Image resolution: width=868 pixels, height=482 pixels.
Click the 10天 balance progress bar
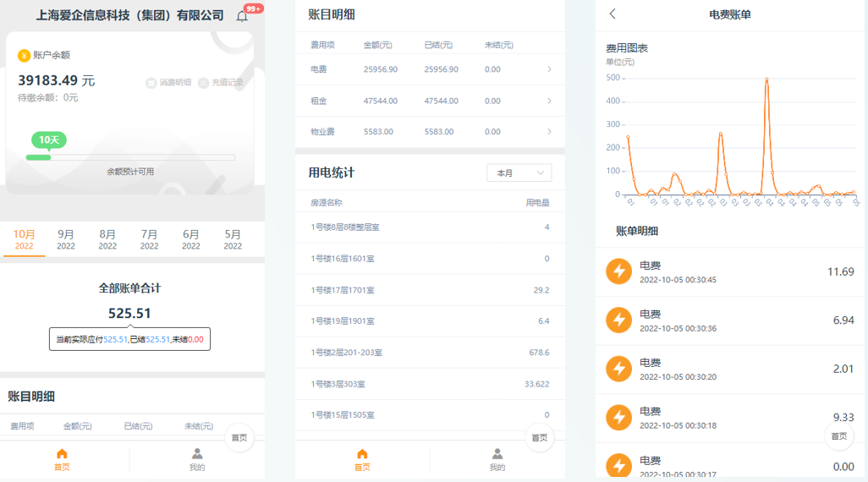pyautogui.click(x=130, y=157)
